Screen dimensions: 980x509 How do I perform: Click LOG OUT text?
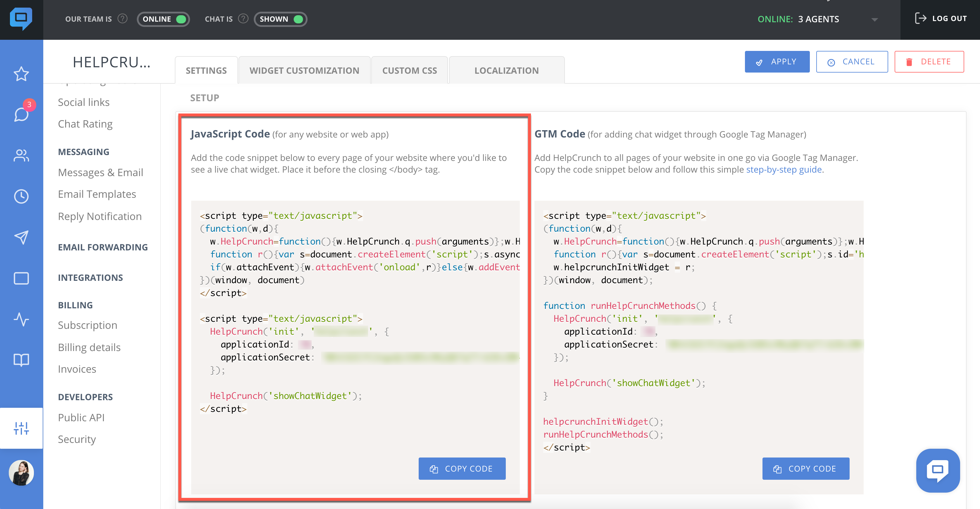click(949, 18)
